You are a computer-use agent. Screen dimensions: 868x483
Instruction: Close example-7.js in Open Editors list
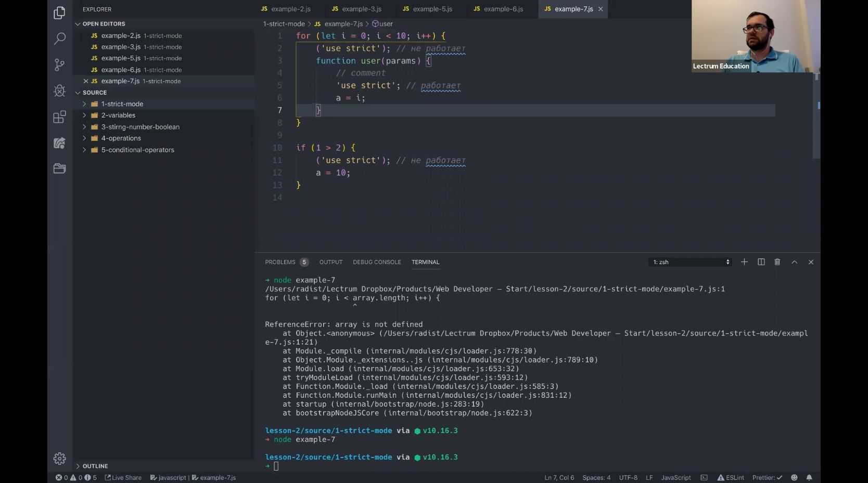[86, 81]
